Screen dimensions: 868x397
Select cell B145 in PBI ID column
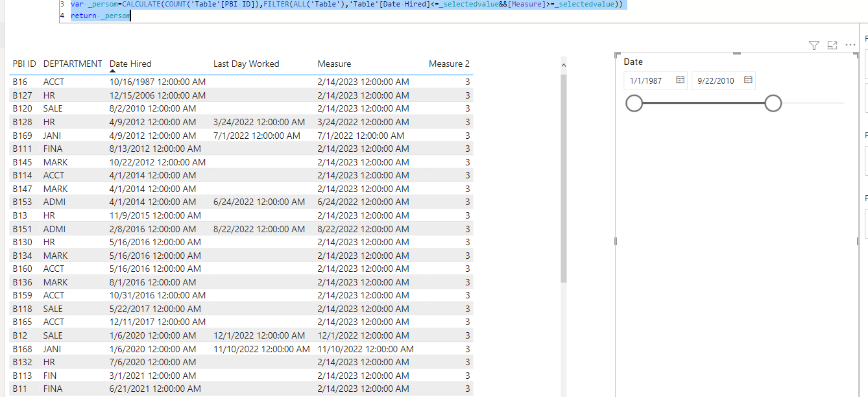pyautogui.click(x=23, y=162)
